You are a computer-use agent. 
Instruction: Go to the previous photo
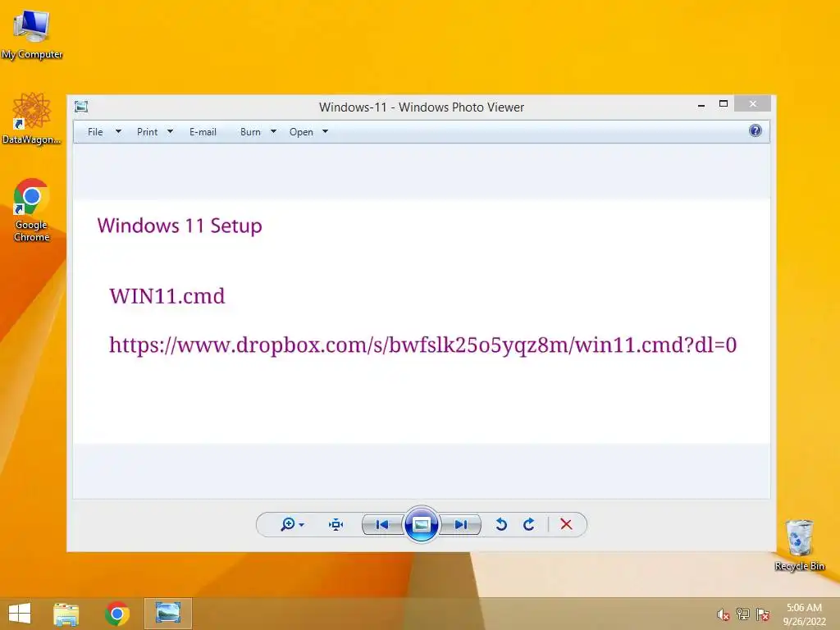[x=382, y=524]
